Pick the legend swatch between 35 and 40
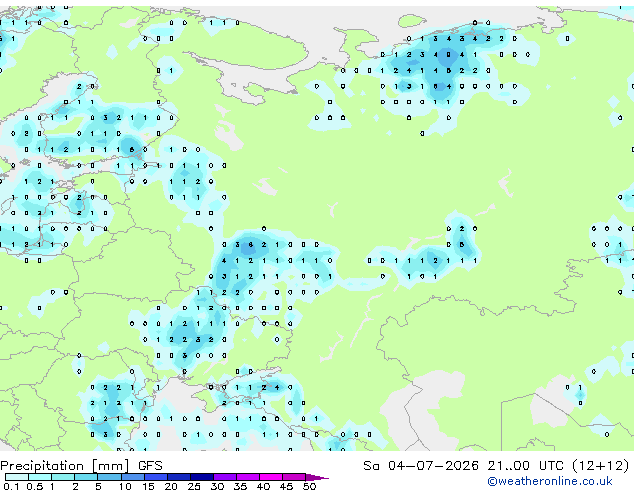The height and width of the screenshot is (490, 634). [x=248, y=477]
